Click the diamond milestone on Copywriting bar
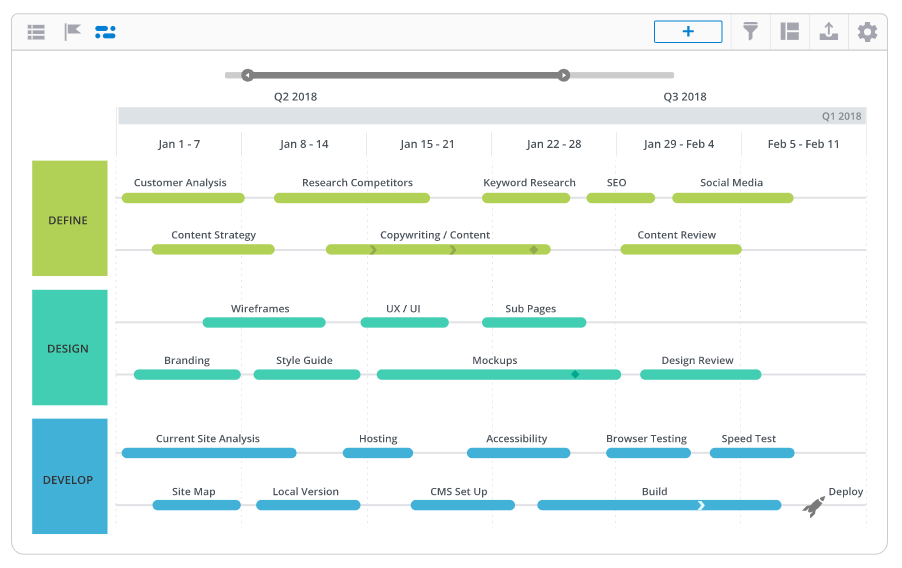This screenshot has width=902, height=568. point(534,250)
